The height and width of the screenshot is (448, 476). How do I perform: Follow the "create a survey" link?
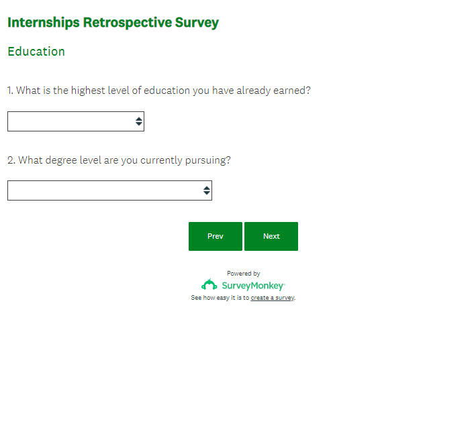tap(272, 298)
